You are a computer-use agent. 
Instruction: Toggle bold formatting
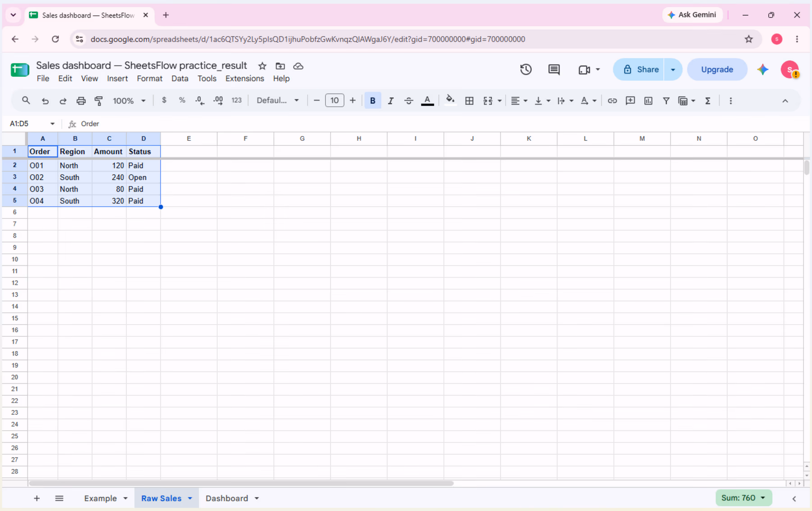(x=373, y=101)
